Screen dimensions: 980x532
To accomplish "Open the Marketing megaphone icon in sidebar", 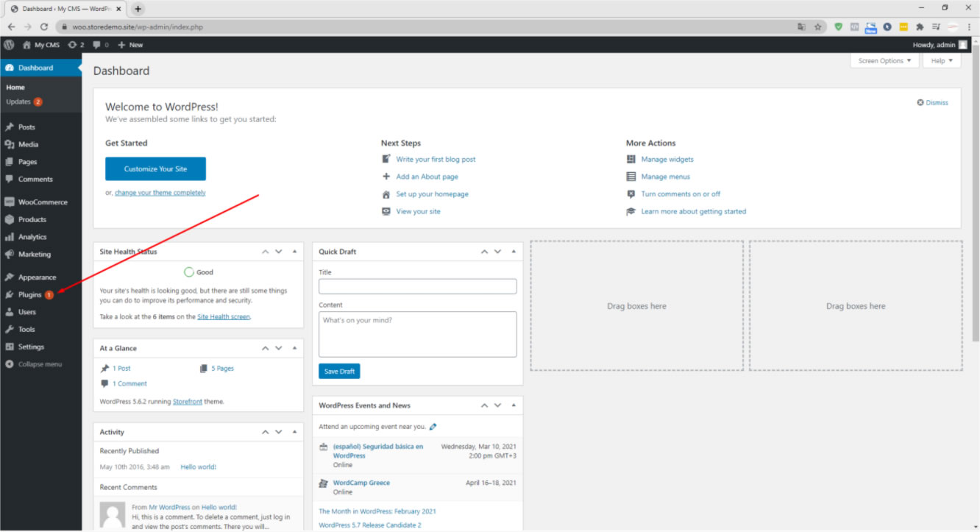I will click(10, 254).
